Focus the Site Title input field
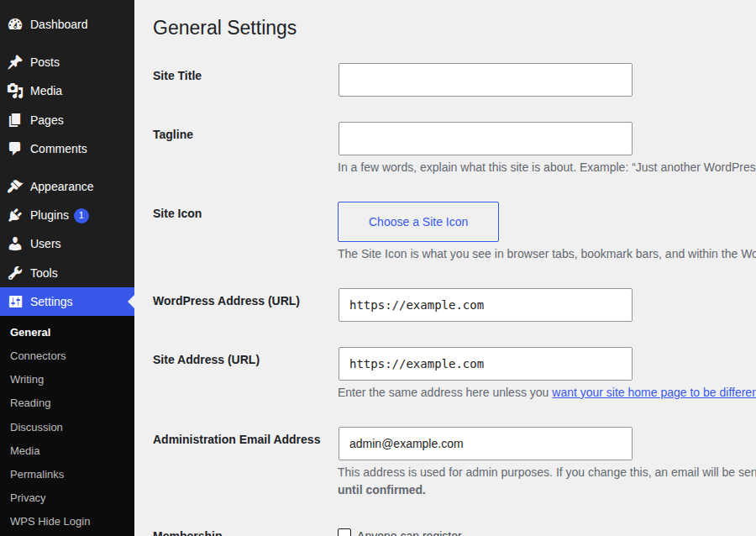This screenshot has width=756, height=536. point(485,80)
